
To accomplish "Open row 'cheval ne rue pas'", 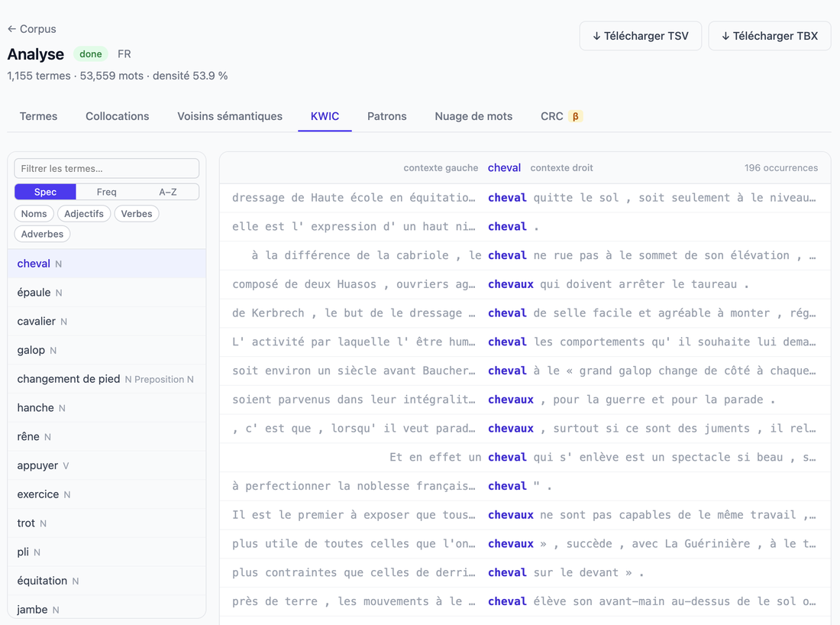I will [525, 256].
